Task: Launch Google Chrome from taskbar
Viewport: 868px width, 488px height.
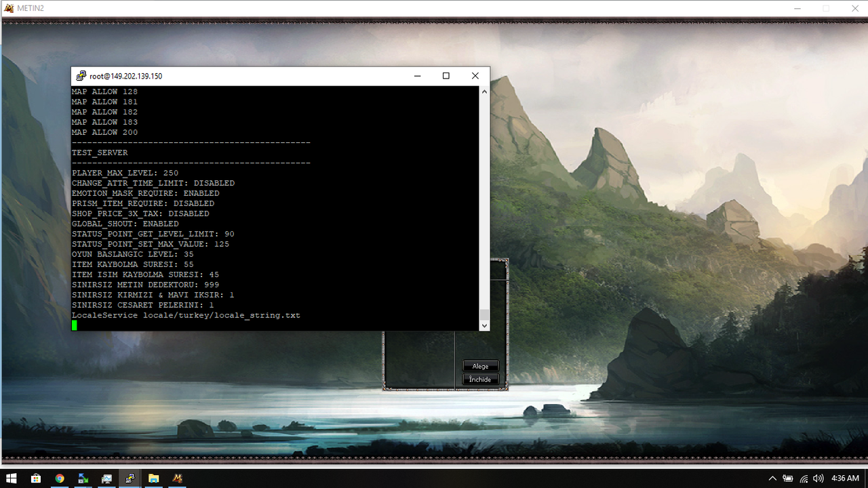Action: point(60,478)
